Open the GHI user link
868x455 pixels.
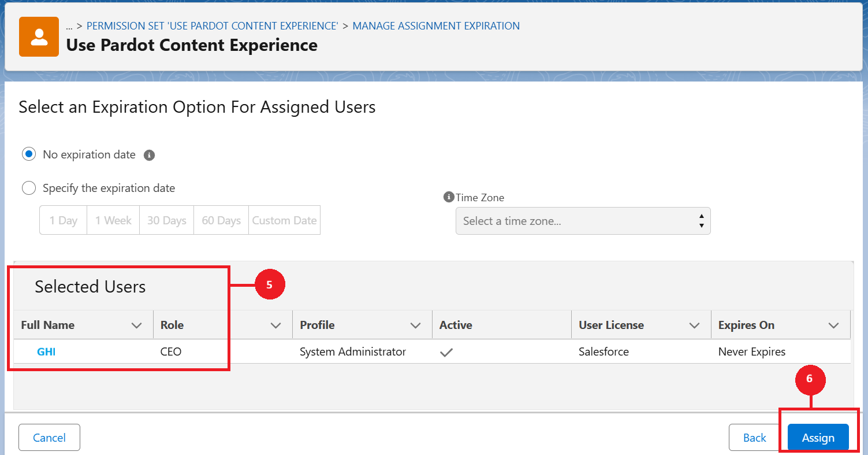click(46, 352)
